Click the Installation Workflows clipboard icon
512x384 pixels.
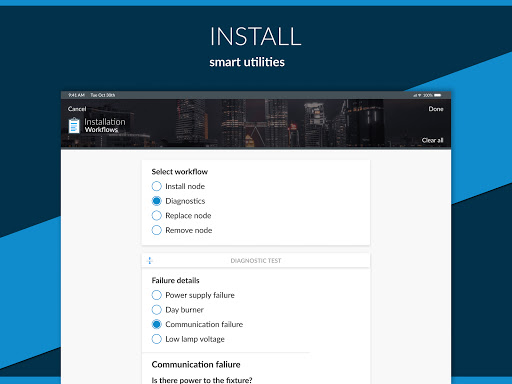pyautogui.click(x=74, y=126)
